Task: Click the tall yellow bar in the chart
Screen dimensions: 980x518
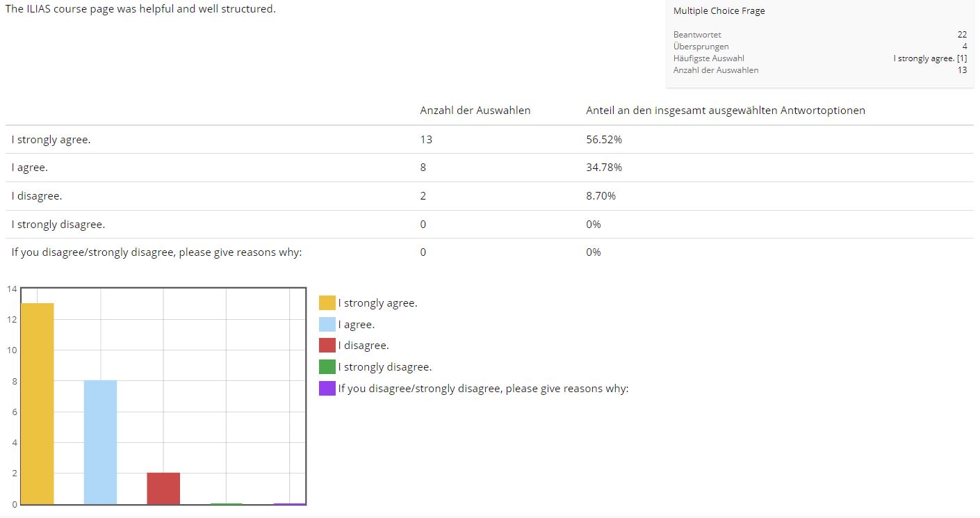Action: (x=38, y=403)
